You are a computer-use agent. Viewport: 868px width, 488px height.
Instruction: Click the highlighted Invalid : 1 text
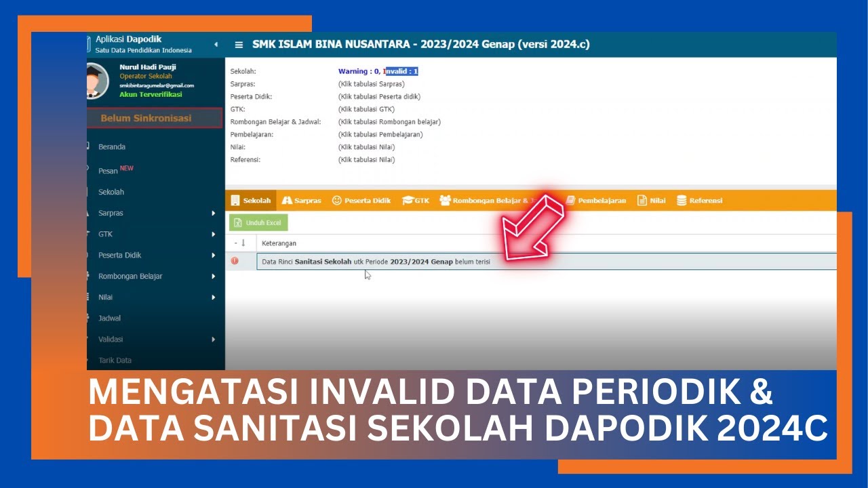(402, 71)
